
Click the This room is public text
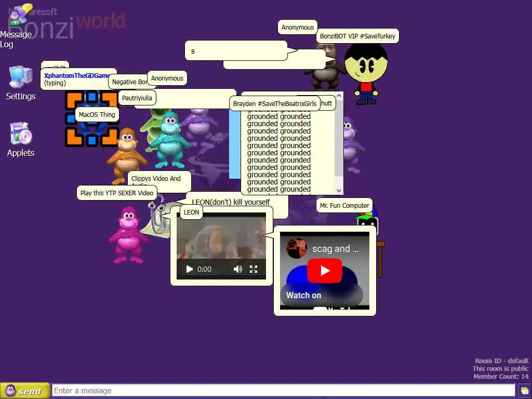500,368
